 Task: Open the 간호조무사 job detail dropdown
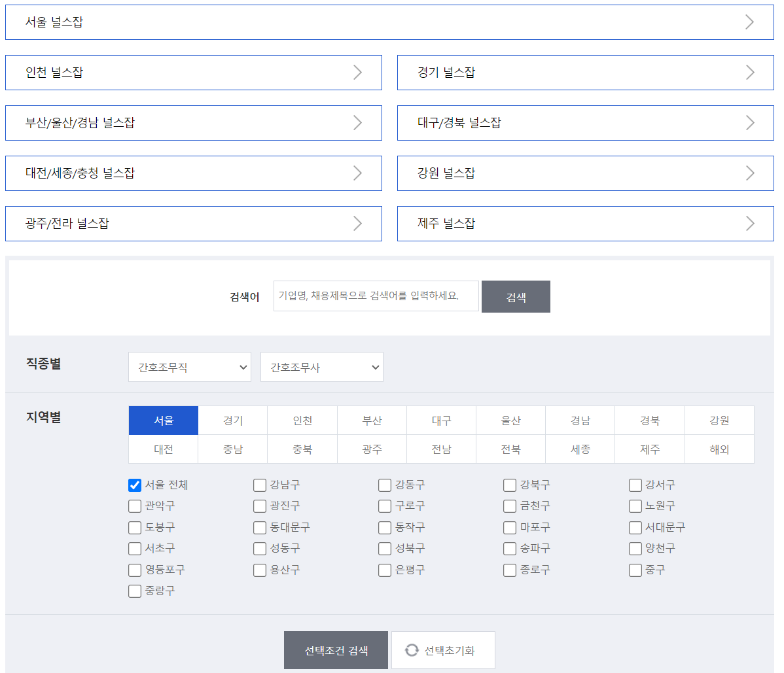click(x=321, y=367)
